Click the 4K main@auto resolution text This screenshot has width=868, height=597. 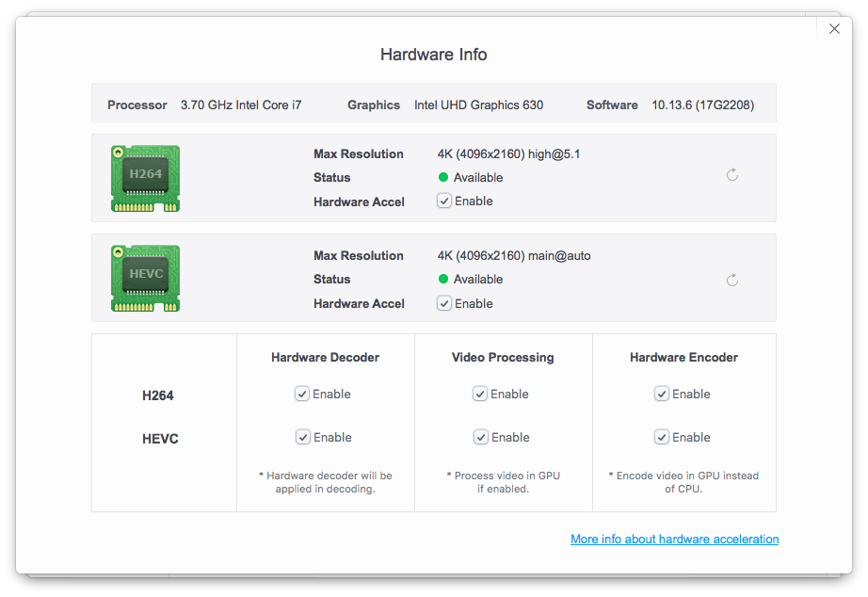tap(514, 256)
